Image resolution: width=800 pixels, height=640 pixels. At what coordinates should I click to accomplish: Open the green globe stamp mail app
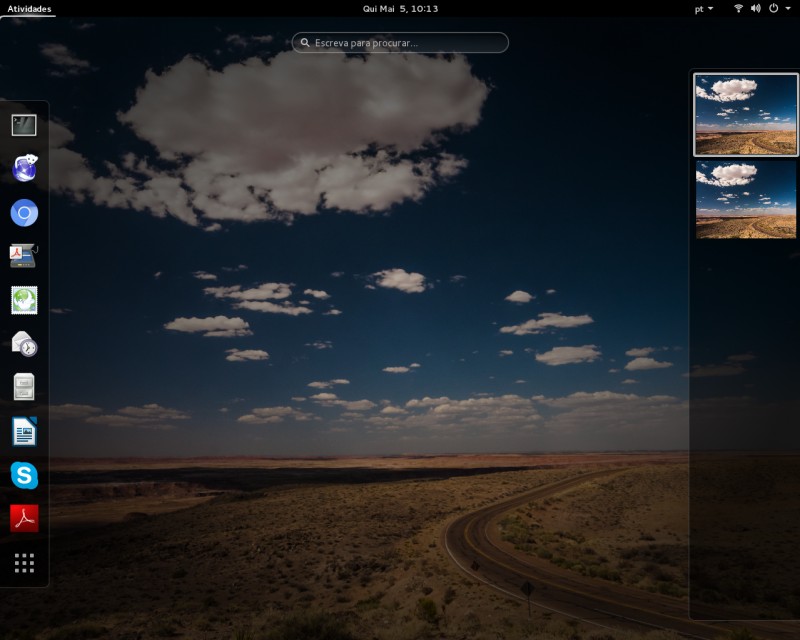tap(24, 300)
